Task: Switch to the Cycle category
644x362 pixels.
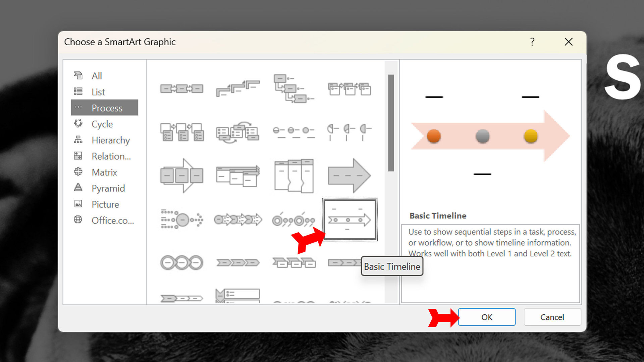Action: pyautogui.click(x=102, y=124)
